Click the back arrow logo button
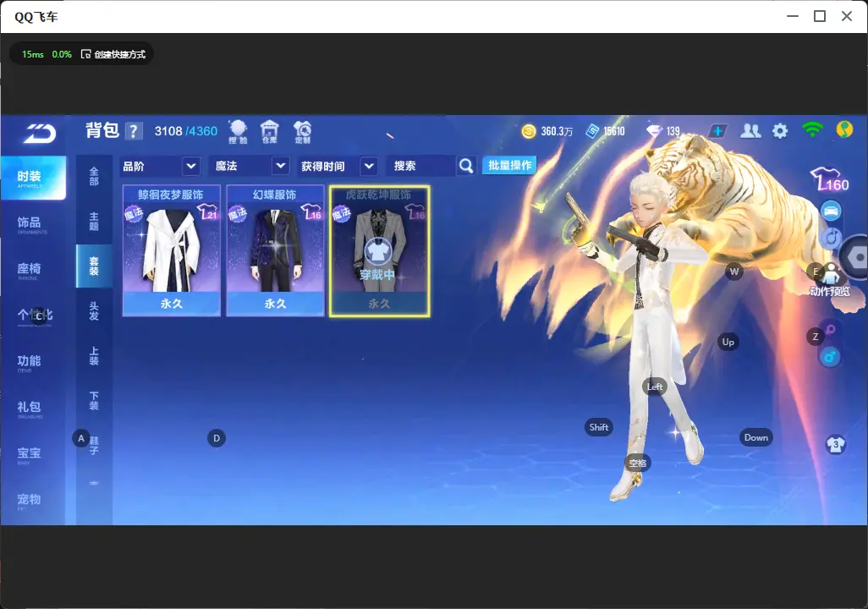The width and height of the screenshot is (868, 609). 39,134
